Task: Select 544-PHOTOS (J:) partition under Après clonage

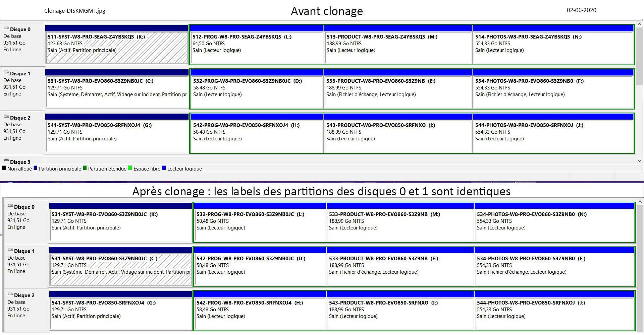Action: coord(554,311)
